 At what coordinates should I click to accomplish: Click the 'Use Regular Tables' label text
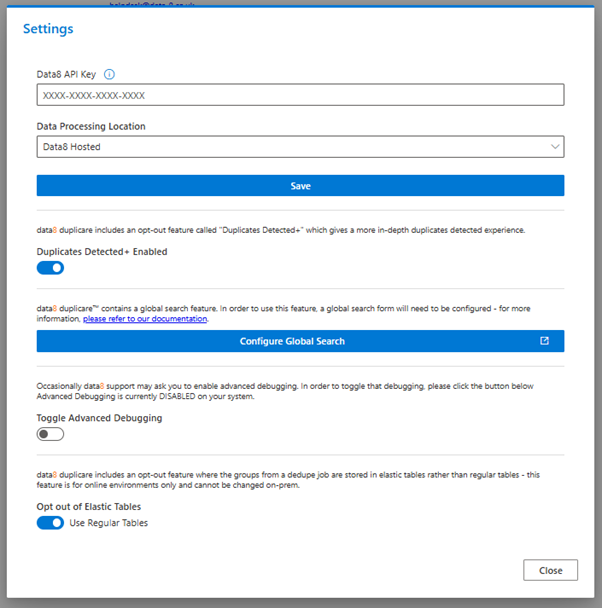coord(109,523)
